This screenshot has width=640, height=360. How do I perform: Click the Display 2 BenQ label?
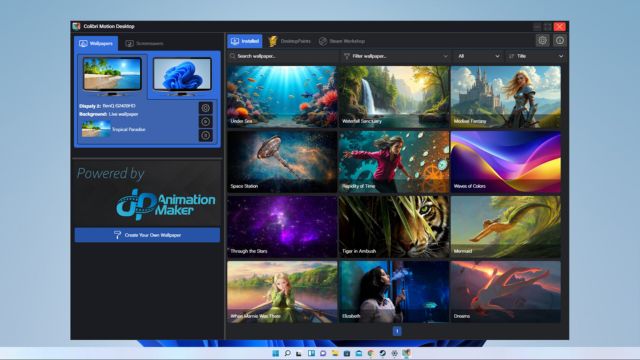tap(107, 106)
